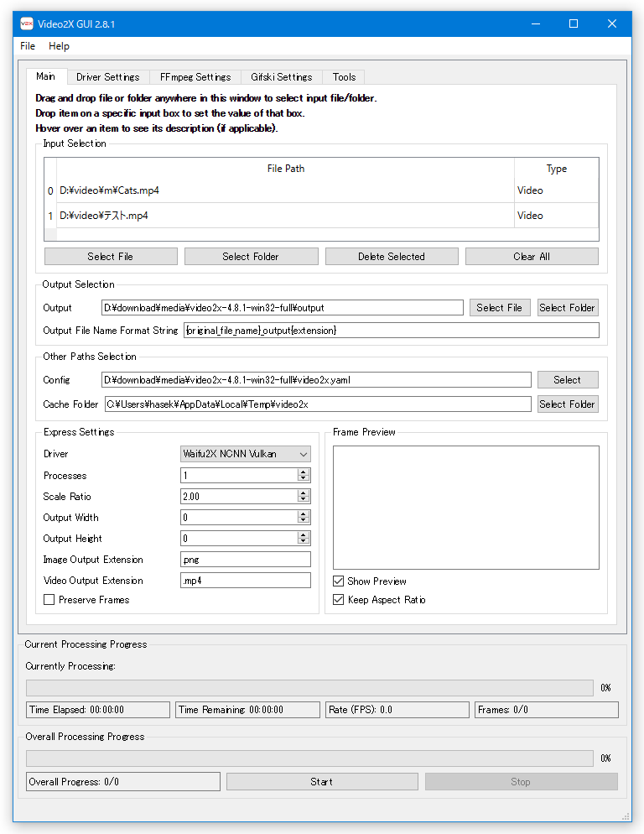
Task: Open the File menu
Action: tap(28, 46)
